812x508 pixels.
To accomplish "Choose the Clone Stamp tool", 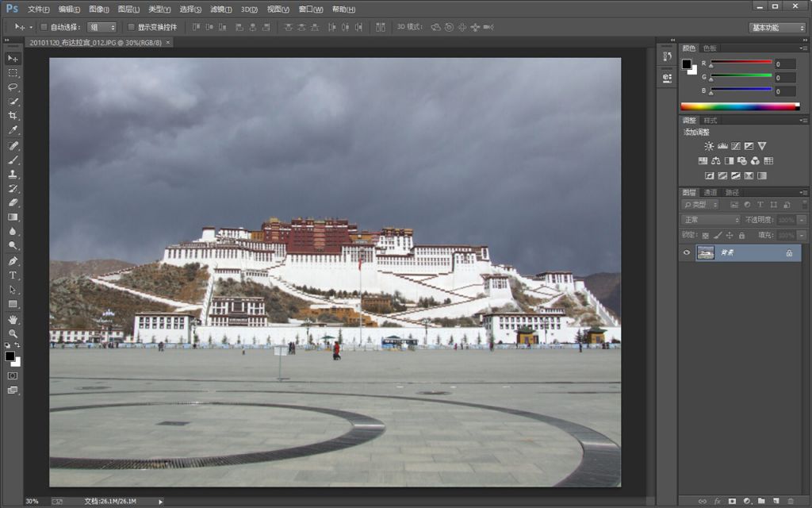I will click(x=13, y=174).
